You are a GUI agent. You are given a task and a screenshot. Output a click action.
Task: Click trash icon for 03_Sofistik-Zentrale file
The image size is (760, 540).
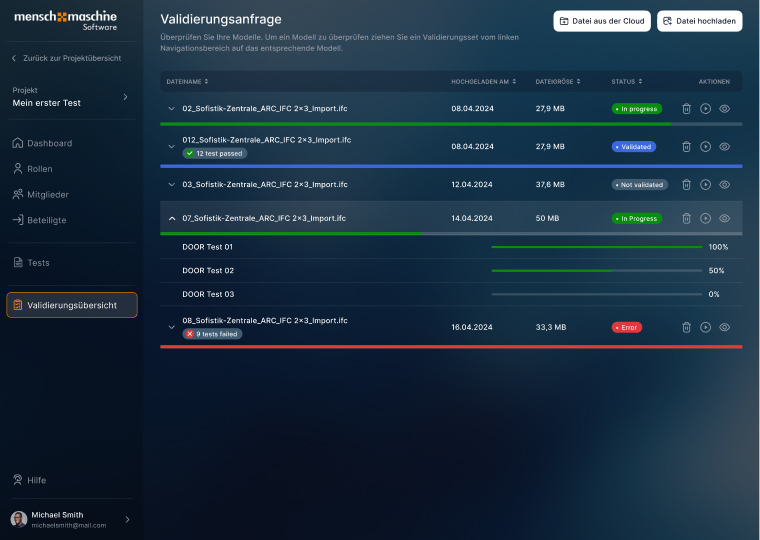point(686,184)
